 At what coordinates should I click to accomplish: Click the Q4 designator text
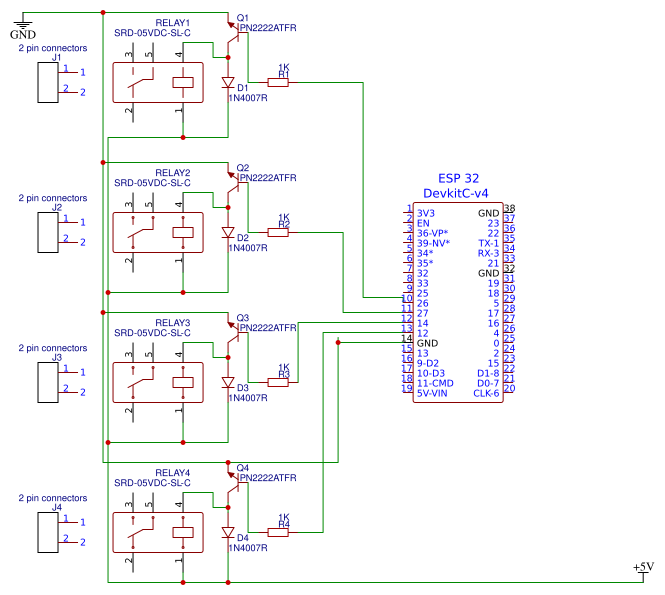[x=243, y=468]
